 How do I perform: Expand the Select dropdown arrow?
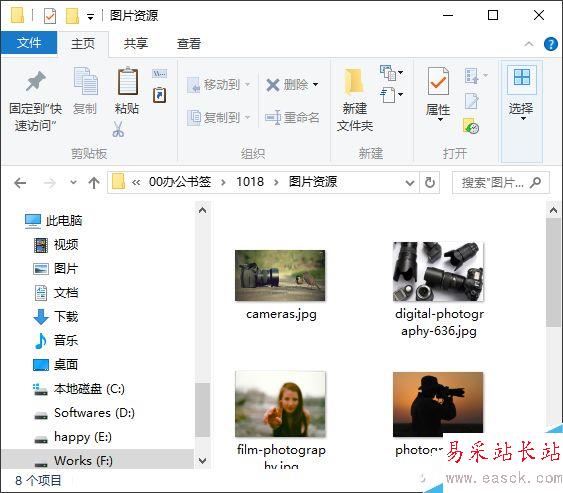pyautogui.click(x=523, y=118)
